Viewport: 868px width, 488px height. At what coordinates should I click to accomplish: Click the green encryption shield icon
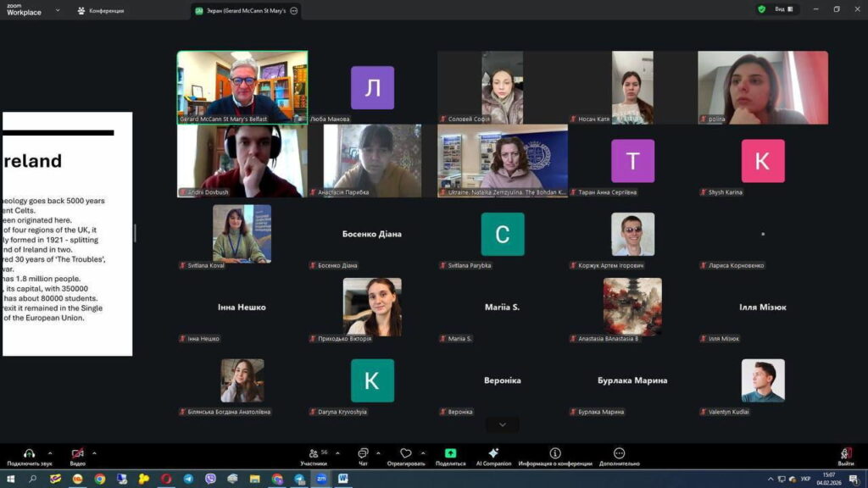click(x=761, y=9)
